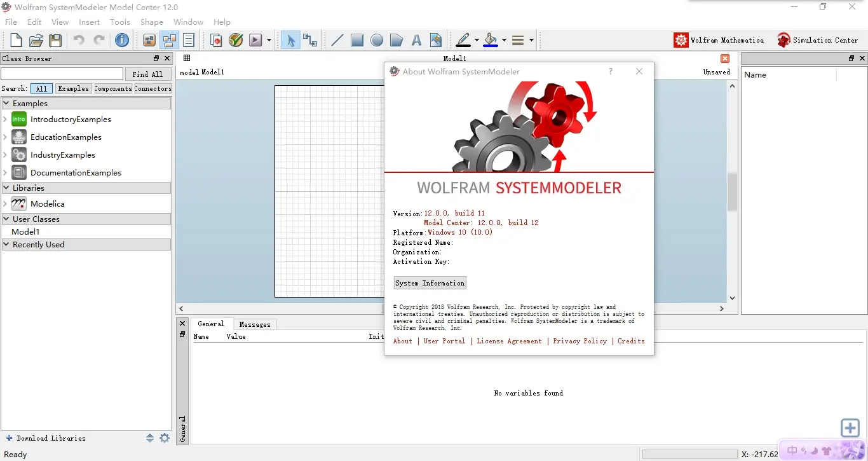Select the Line drawing tool

pyautogui.click(x=337, y=41)
